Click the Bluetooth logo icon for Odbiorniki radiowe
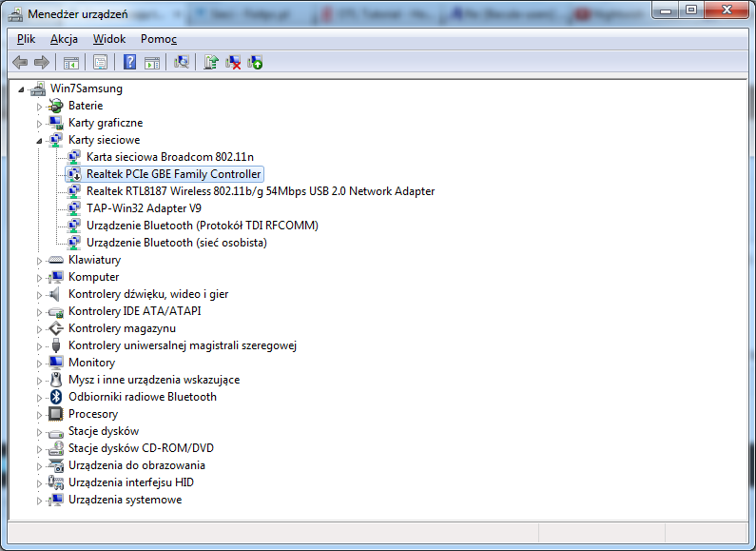This screenshot has width=756, height=551. click(x=56, y=397)
